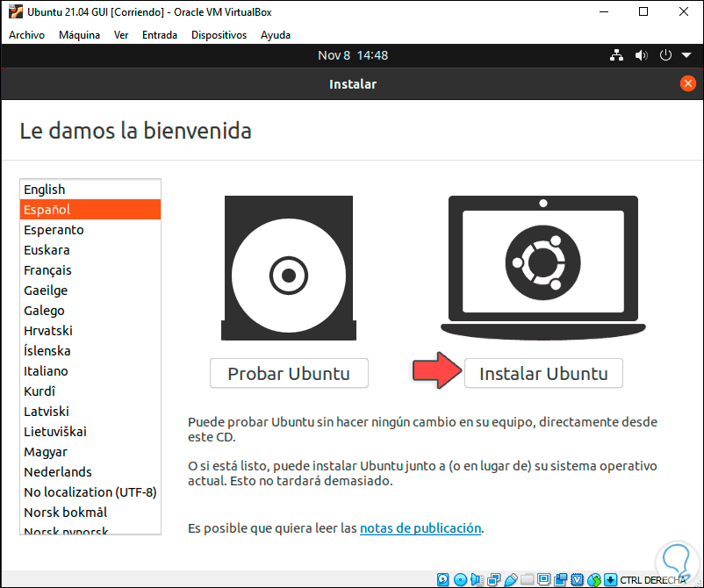
Task: Select Galego in the language list
Action: (x=90, y=311)
